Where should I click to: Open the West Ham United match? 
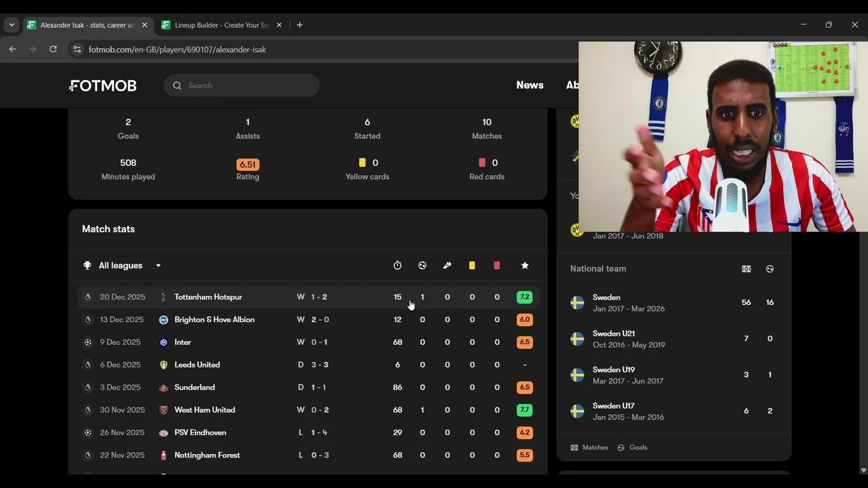coord(308,410)
